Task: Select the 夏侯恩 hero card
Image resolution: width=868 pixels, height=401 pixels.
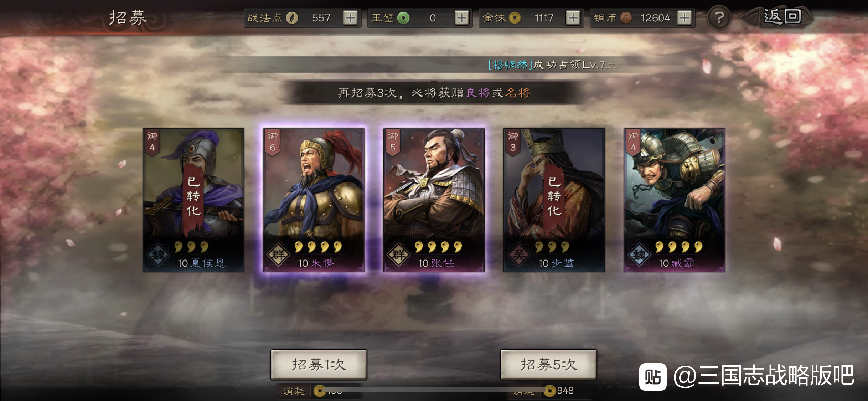Action: (x=193, y=200)
